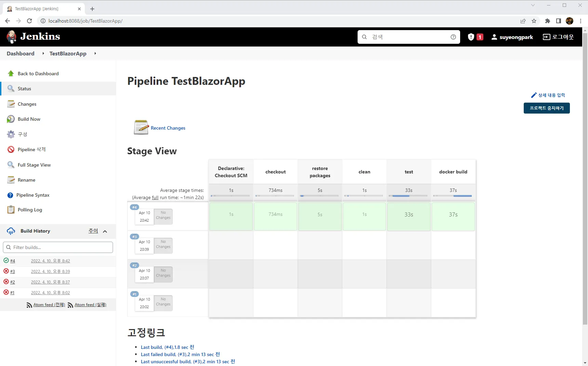The height and width of the screenshot is (366, 588).
Task: Click the Pipeline delete prohibition icon
Action: (x=11, y=149)
